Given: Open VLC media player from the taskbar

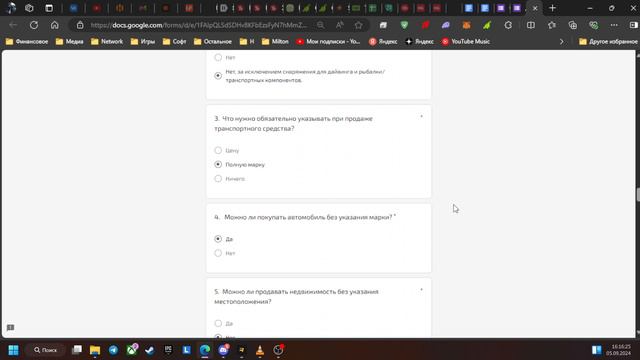Looking at the screenshot, I should click(260, 350).
